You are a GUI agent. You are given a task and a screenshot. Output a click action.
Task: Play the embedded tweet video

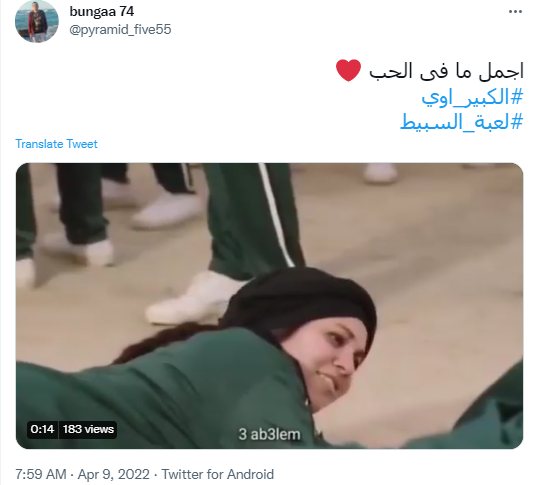point(270,306)
